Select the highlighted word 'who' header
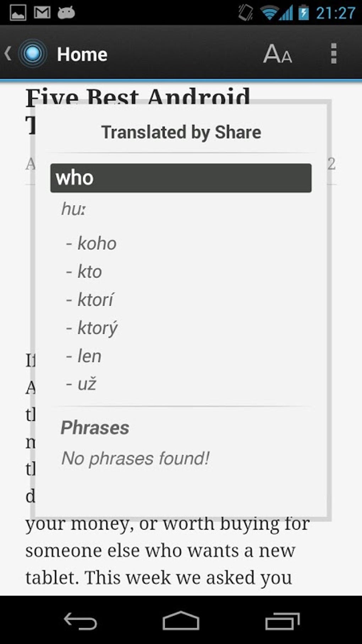Image resolution: width=362 pixels, height=644 pixels. pyautogui.click(x=181, y=178)
